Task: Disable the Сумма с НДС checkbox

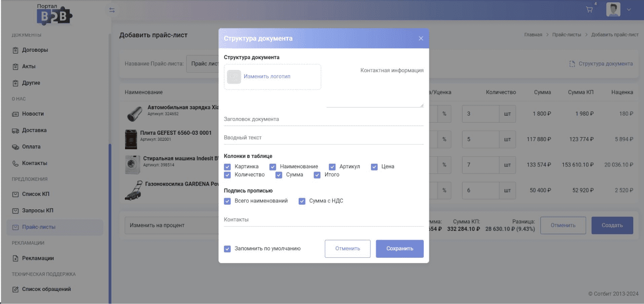Action: coord(302,201)
